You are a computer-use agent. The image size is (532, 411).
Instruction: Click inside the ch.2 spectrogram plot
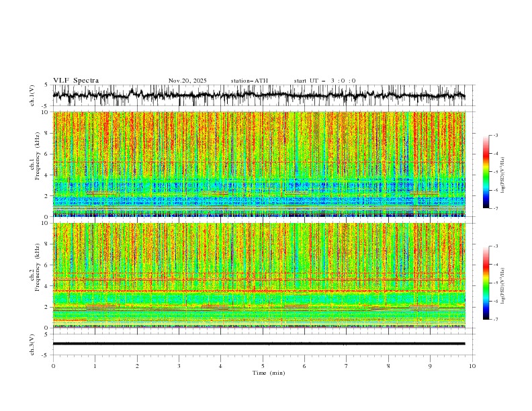pyautogui.click(x=259, y=275)
